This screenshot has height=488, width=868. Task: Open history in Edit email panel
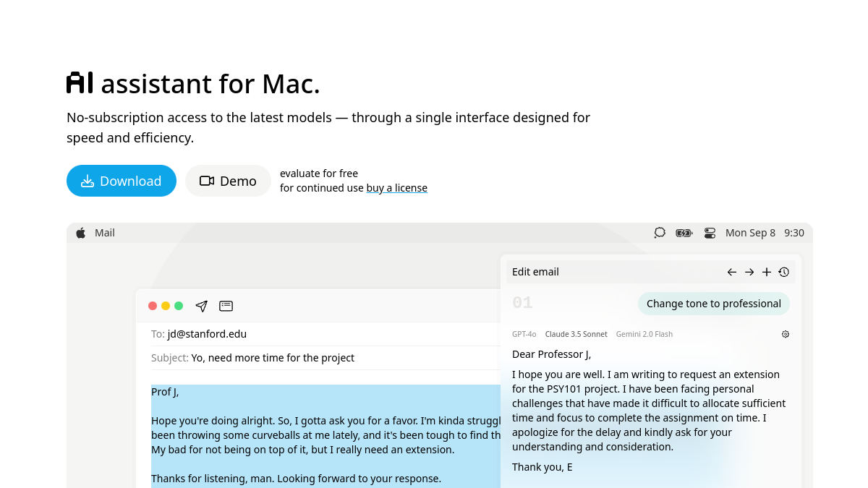[784, 272]
